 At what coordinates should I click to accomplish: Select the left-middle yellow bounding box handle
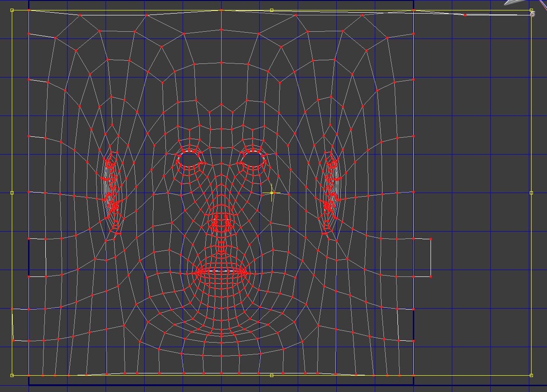point(12,193)
